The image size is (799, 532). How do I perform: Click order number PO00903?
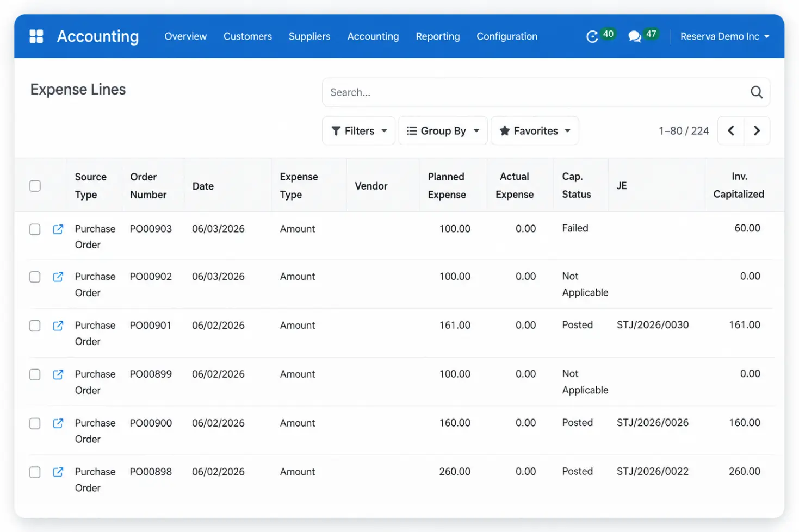click(x=151, y=229)
